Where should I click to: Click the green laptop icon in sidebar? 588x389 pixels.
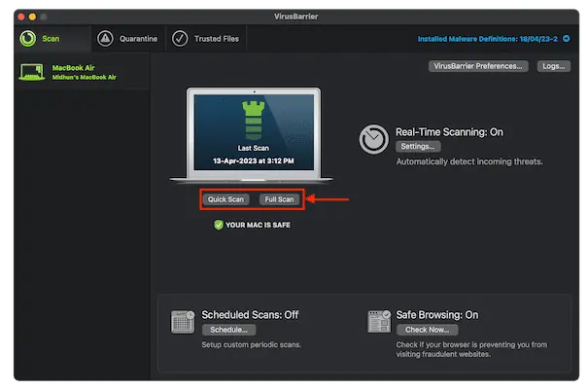tap(32, 72)
